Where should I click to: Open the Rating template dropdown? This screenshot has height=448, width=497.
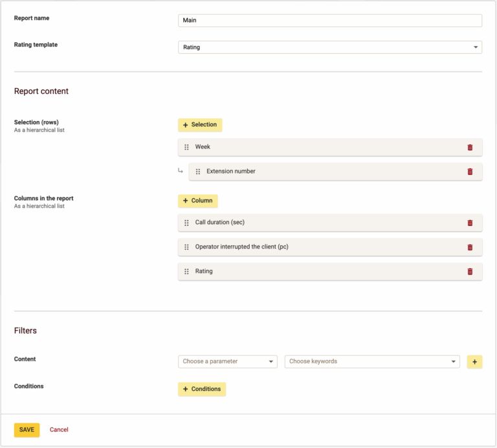[x=330, y=47]
